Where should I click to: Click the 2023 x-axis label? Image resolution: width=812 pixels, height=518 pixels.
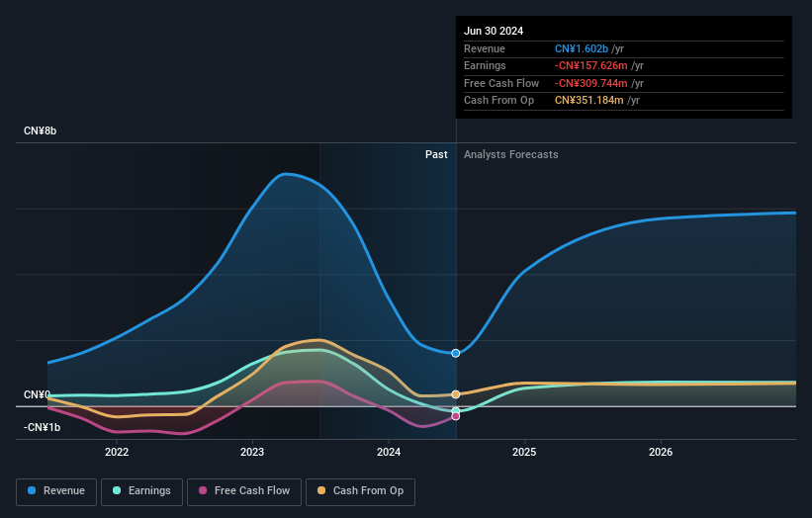(x=252, y=452)
